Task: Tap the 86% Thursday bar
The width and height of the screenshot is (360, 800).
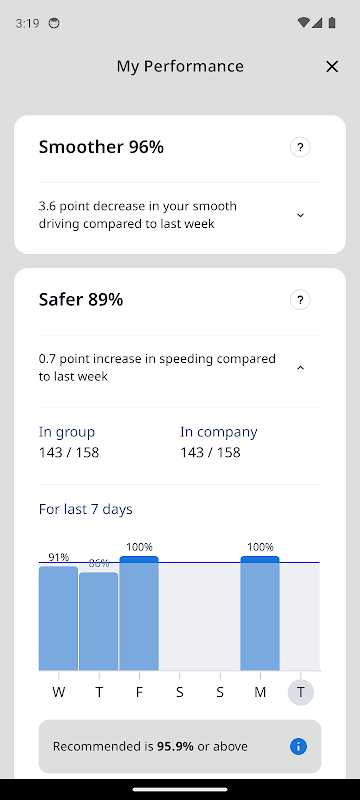Action: (x=99, y=621)
